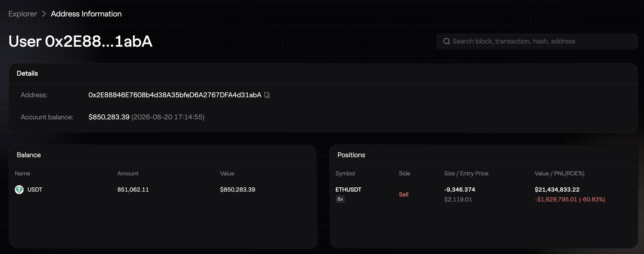Viewport: 644px width, 254px height.
Task: Click the Sell side label
Action: click(403, 194)
